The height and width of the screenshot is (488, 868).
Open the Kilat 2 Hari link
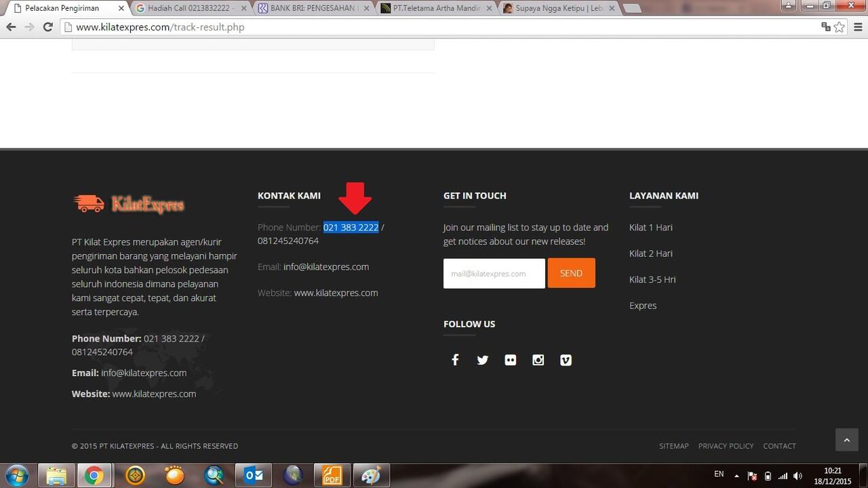tap(650, 253)
